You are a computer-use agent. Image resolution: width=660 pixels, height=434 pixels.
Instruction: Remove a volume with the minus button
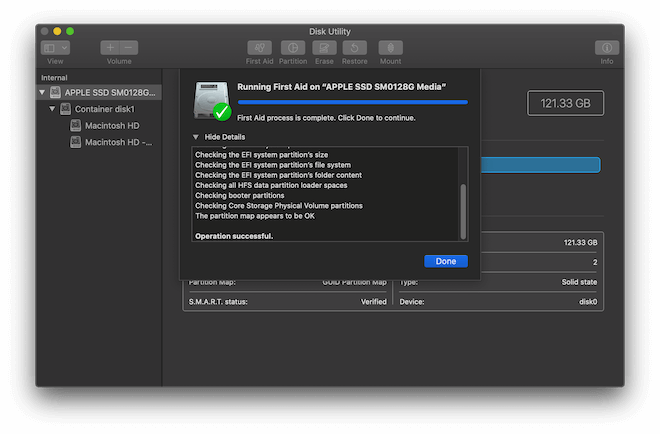129,48
